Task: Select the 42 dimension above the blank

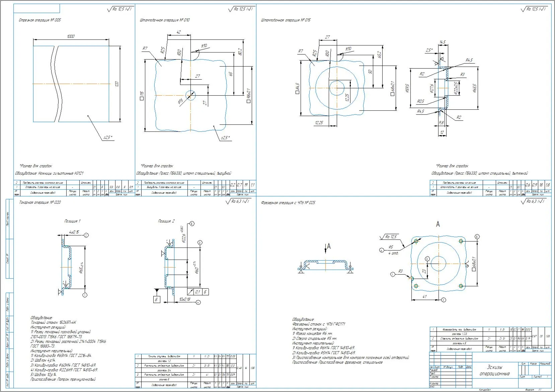Action: click(x=178, y=32)
